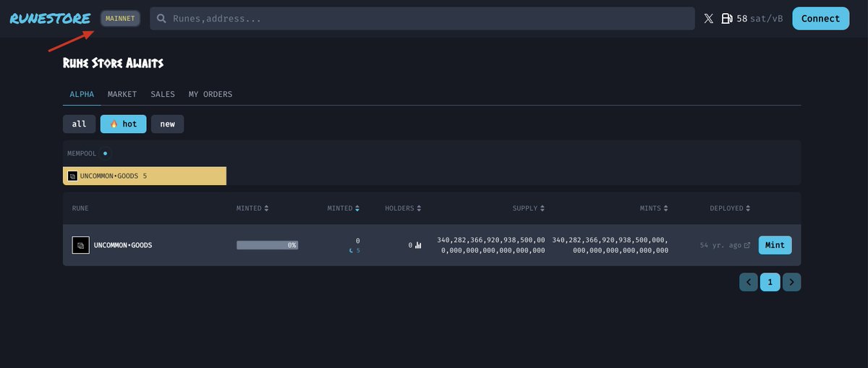Screen dimensions: 868x368
Task: Open the MY ORDERS tab
Action: 210,95
